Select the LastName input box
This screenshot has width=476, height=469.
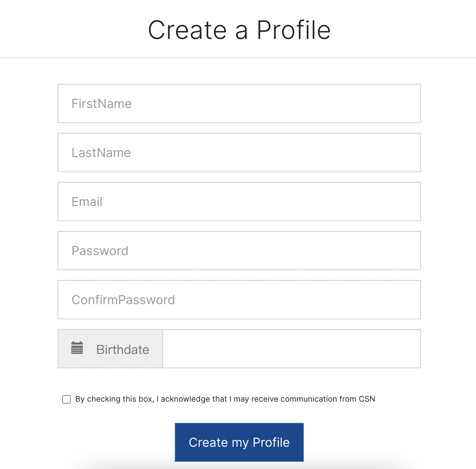point(239,152)
